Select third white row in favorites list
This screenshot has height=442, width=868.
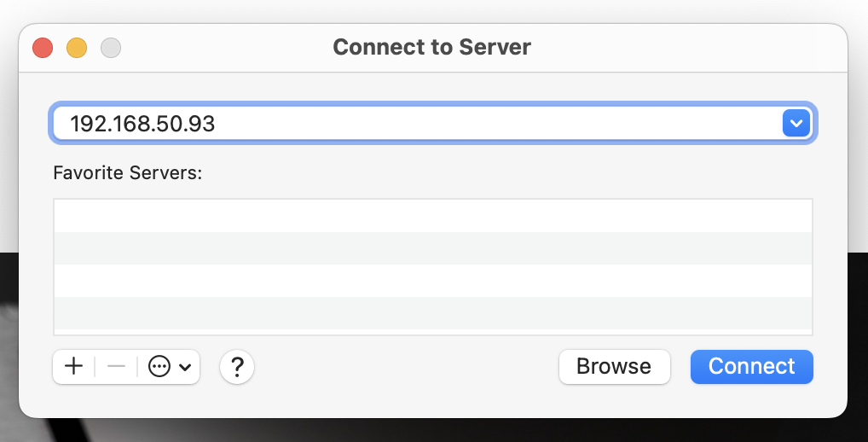pos(433,280)
